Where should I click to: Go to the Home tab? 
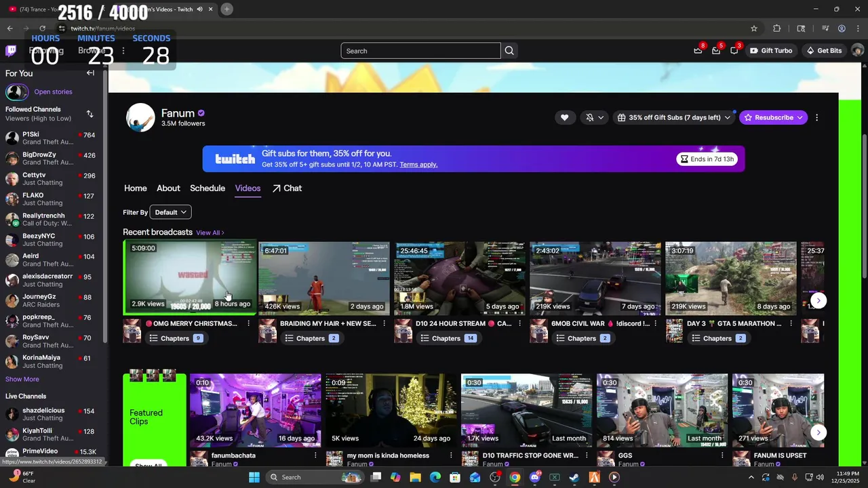[135, 188]
